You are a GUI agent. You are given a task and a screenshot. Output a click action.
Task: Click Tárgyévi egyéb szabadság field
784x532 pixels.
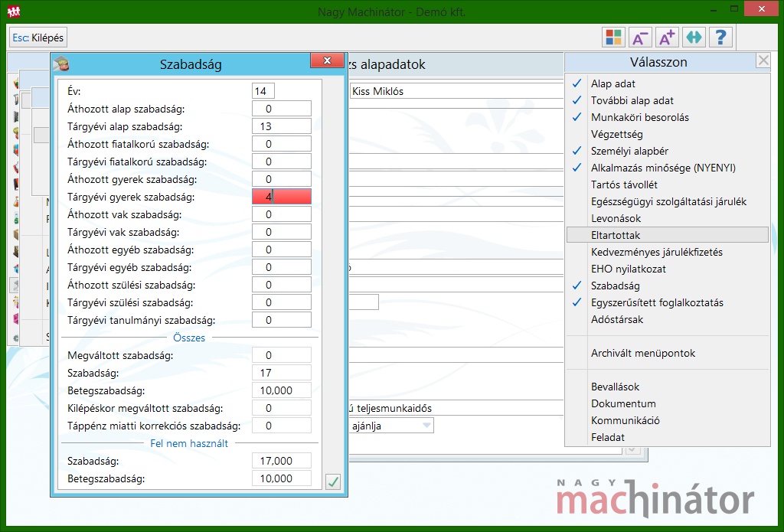(x=282, y=267)
